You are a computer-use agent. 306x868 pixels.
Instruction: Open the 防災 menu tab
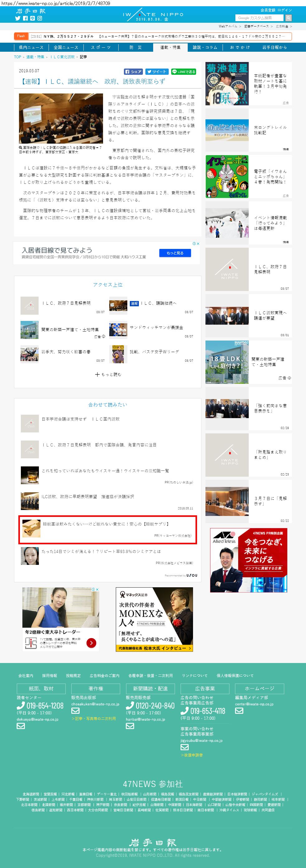(x=135, y=47)
